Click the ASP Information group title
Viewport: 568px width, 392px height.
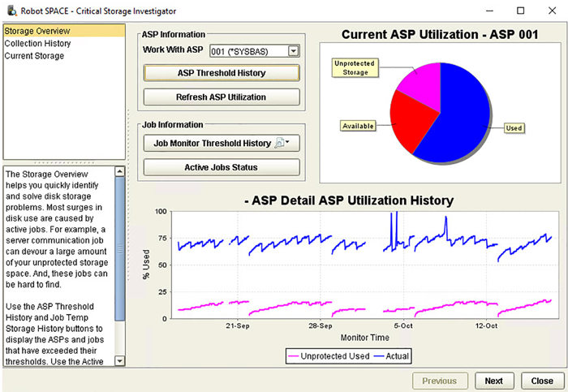[174, 34]
